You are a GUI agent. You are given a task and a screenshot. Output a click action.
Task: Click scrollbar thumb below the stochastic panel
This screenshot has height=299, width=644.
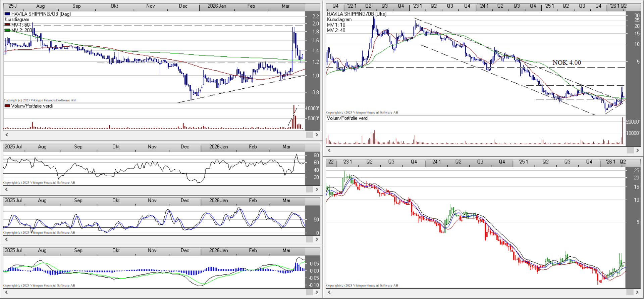tap(309, 239)
